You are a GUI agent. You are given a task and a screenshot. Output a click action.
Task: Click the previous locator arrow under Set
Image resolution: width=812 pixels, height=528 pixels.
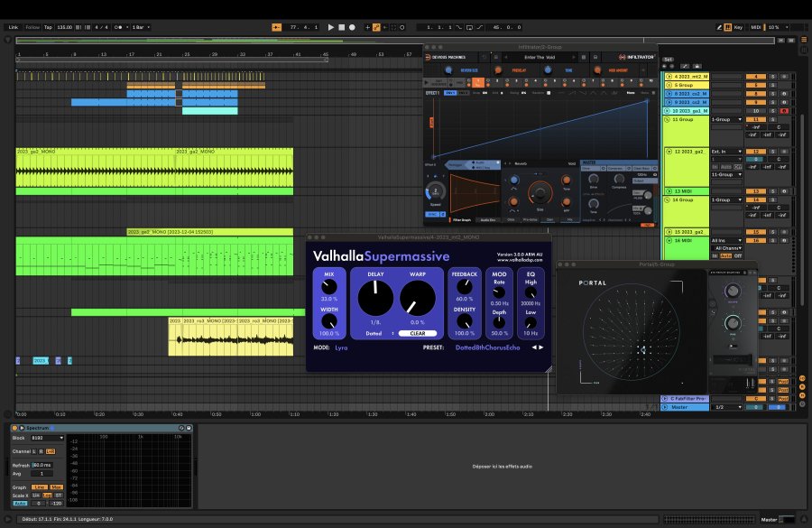coord(665,66)
